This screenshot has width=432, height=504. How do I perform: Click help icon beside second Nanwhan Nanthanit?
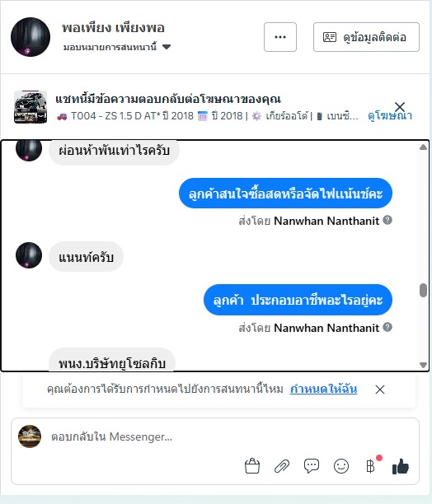387,327
